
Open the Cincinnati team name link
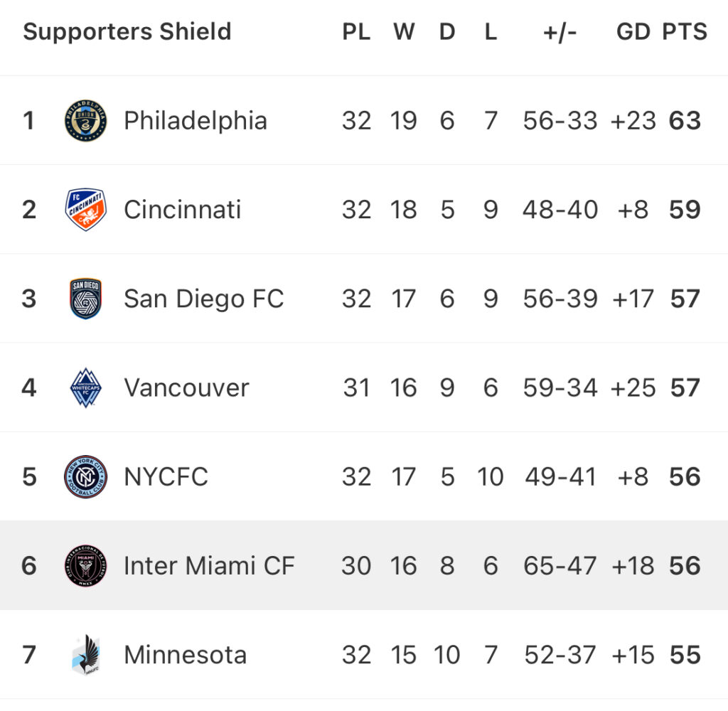tap(183, 210)
